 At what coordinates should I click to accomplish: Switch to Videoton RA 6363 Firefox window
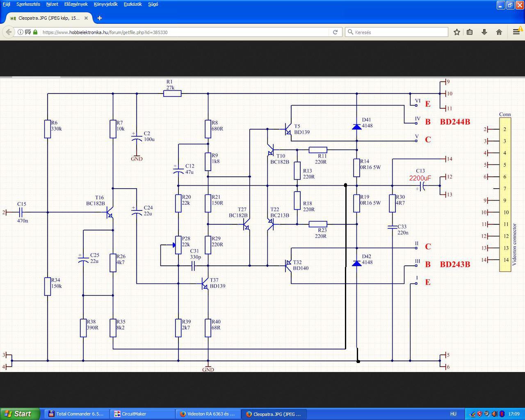tap(208, 414)
